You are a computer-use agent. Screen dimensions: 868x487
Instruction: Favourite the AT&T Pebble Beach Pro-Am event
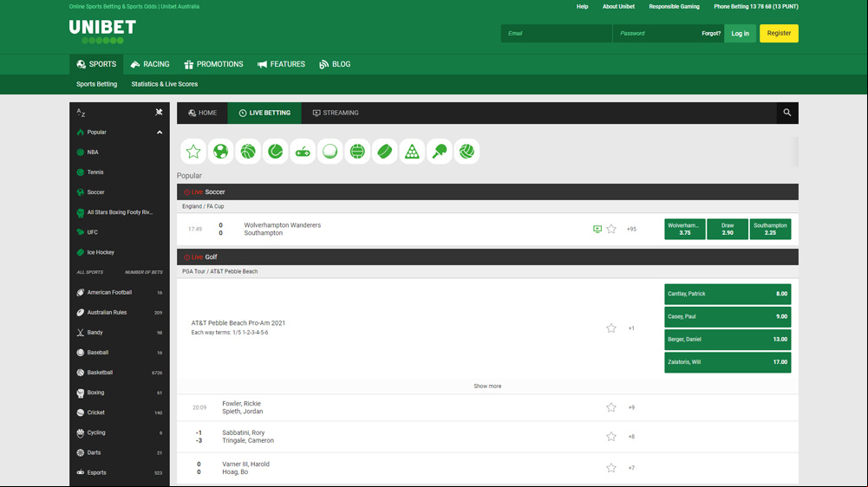611,328
